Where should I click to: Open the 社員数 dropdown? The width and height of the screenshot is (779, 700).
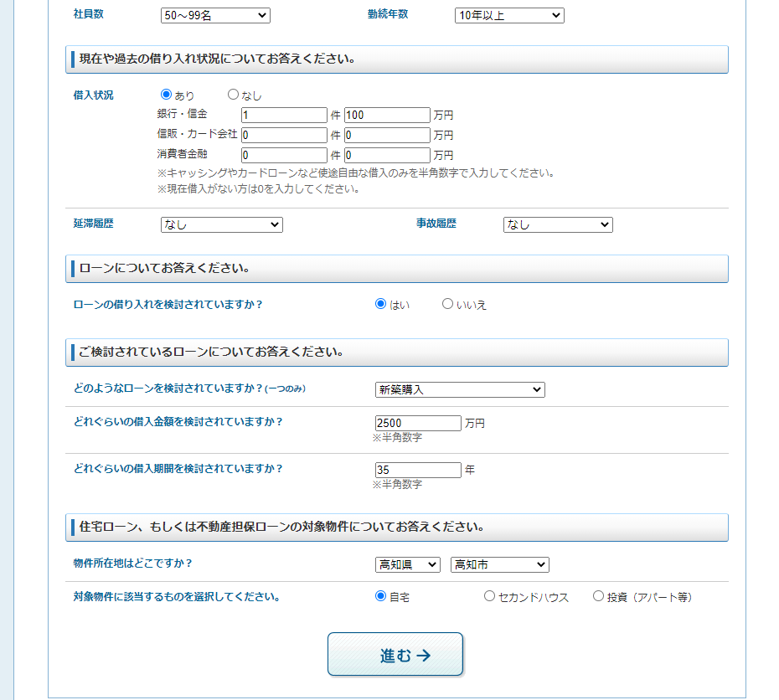coord(215,15)
